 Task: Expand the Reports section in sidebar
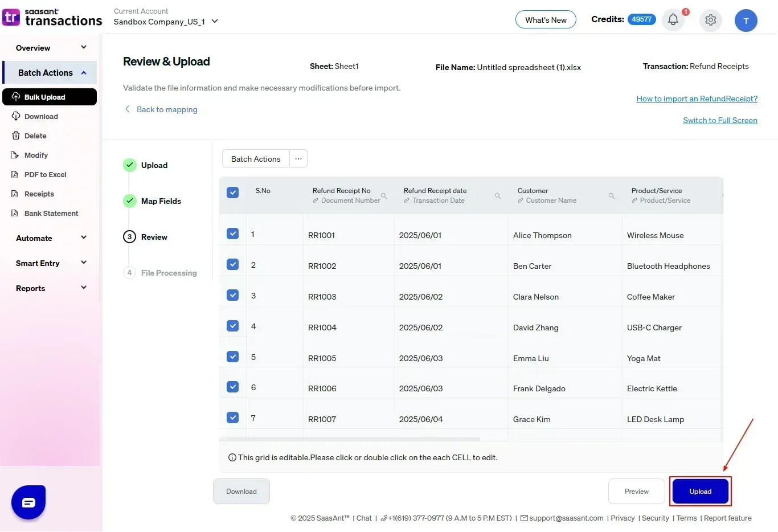pyautogui.click(x=50, y=288)
